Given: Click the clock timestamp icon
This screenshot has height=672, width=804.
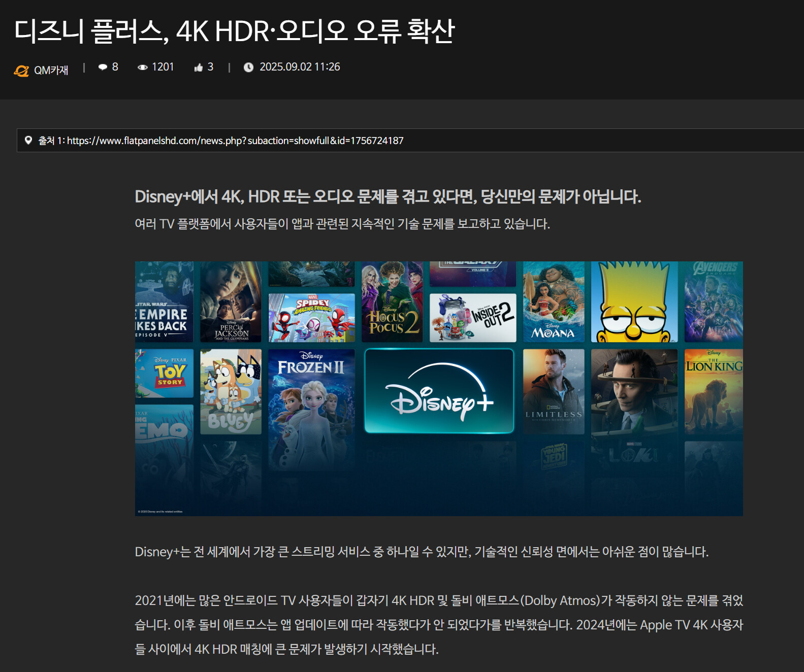Looking at the screenshot, I should pyautogui.click(x=248, y=67).
